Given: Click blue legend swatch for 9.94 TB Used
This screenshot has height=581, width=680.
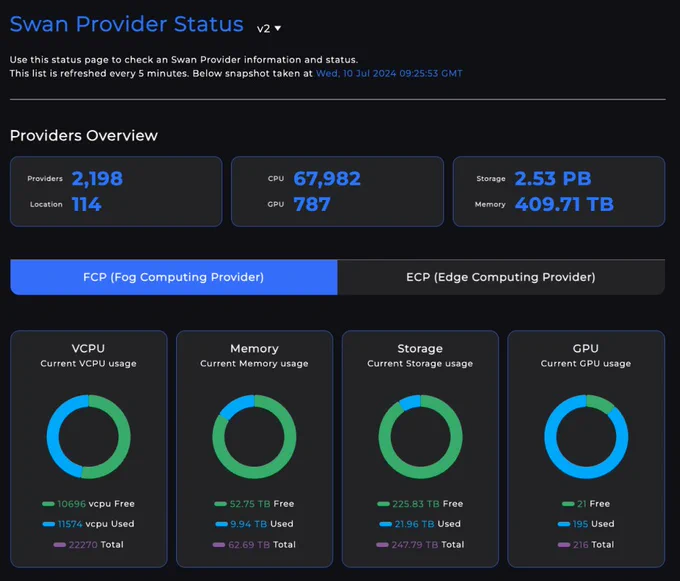Looking at the screenshot, I should (222, 524).
